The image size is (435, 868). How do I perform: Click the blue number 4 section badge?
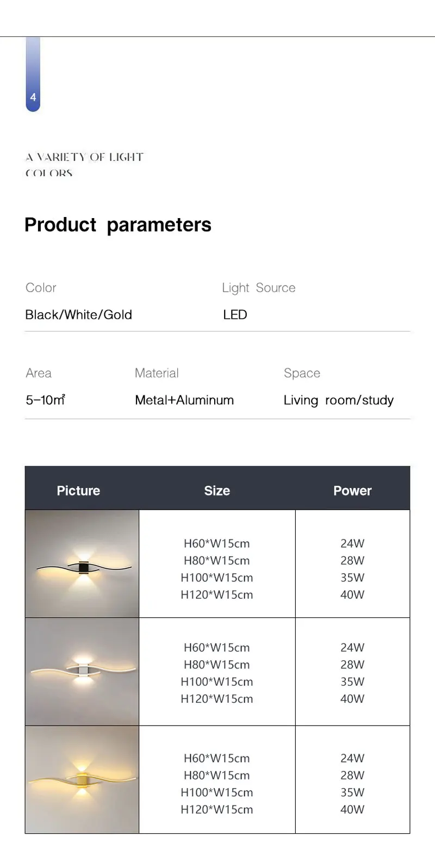coord(33,75)
